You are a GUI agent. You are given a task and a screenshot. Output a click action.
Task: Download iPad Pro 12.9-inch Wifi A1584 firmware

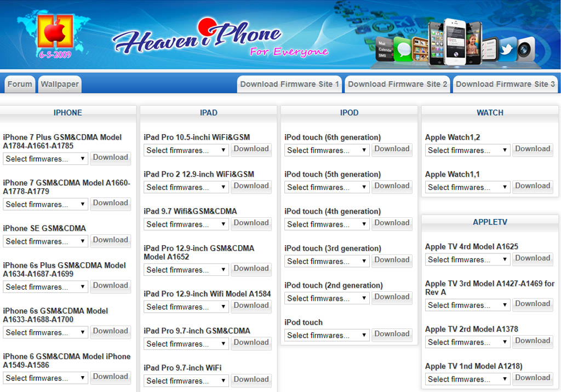point(251,306)
